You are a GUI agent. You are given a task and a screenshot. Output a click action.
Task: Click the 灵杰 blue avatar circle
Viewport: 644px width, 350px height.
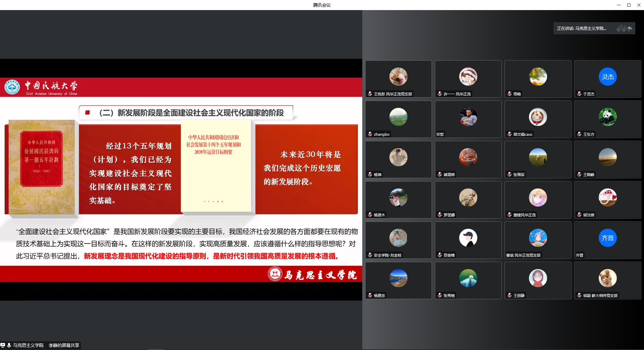click(x=607, y=77)
